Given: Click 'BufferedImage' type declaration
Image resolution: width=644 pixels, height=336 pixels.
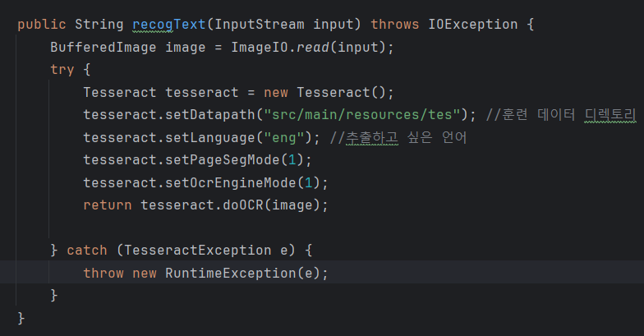Looking at the screenshot, I should pos(103,48).
